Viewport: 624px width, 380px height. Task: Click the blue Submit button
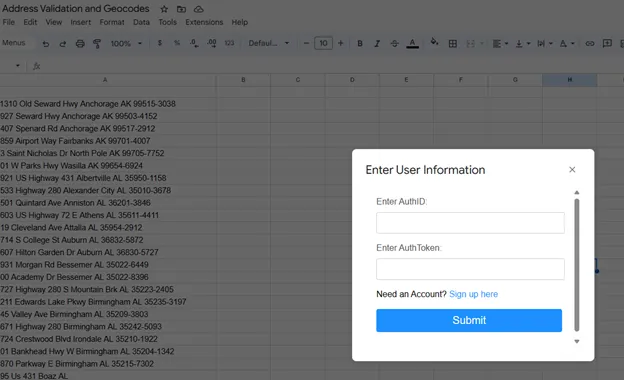pyautogui.click(x=469, y=320)
